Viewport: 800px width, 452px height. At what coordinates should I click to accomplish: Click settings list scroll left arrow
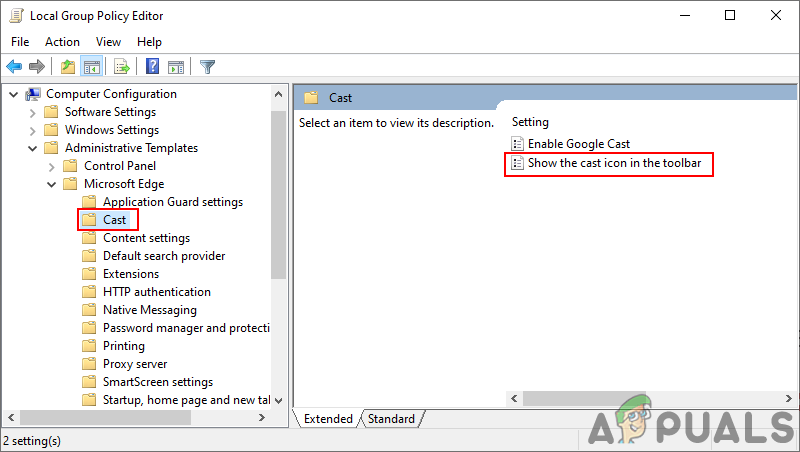click(514, 398)
